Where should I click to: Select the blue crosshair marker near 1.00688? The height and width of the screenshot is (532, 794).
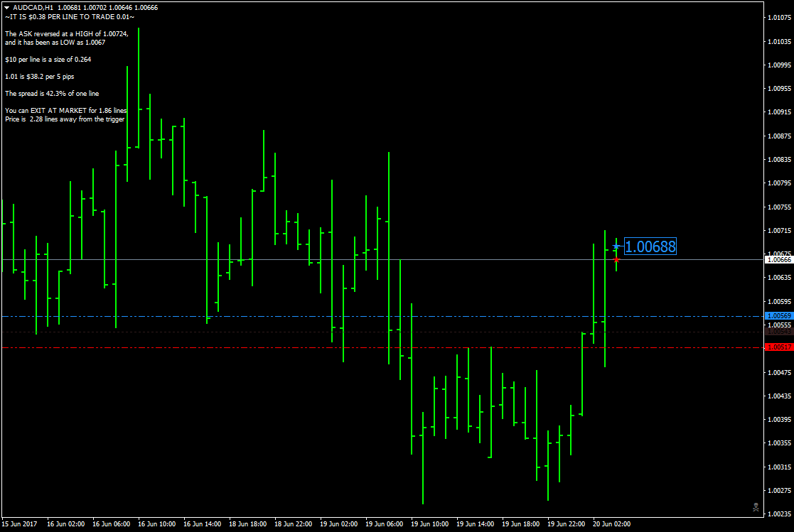[616, 247]
